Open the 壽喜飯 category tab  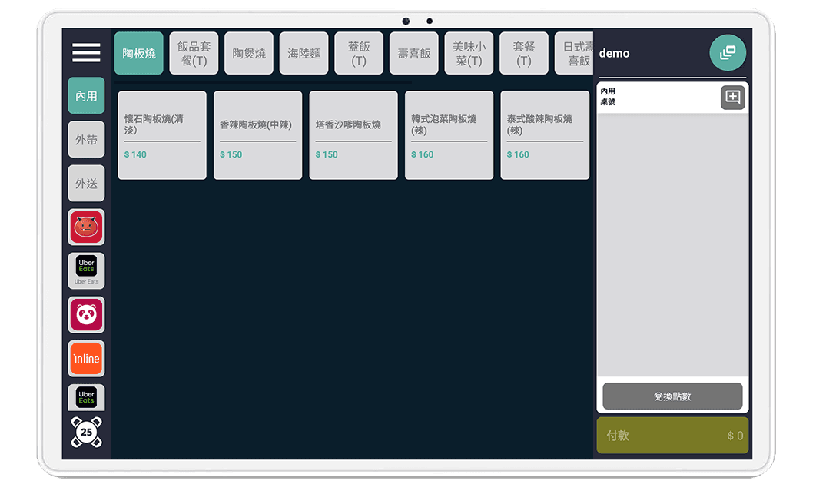(x=414, y=54)
